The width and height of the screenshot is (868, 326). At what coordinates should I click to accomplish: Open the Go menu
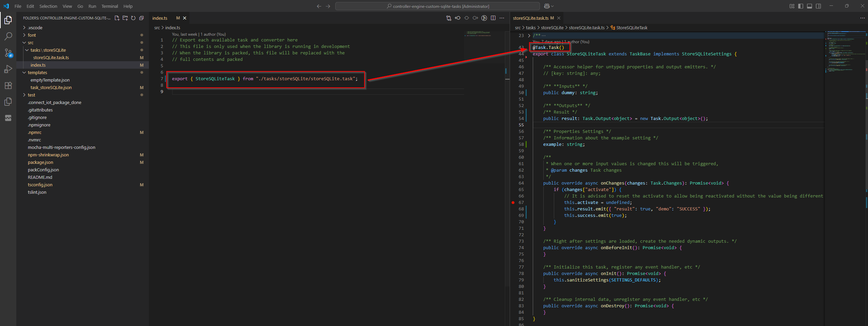(80, 6)
